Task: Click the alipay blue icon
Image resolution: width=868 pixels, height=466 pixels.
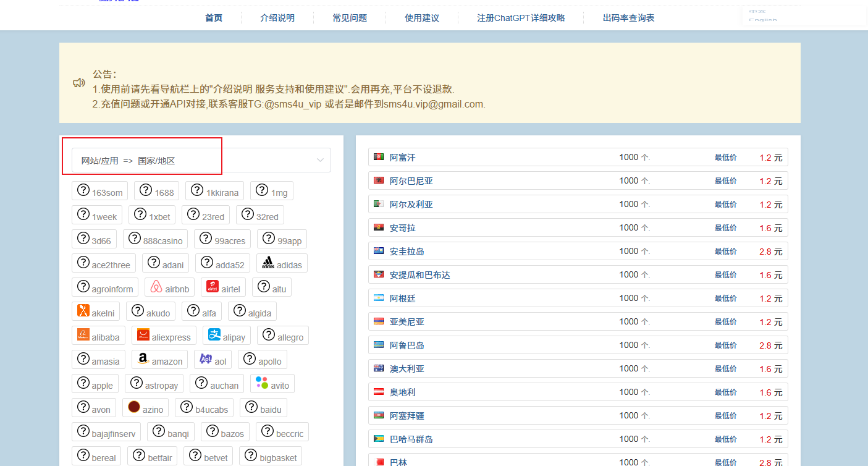Action: pyautogui.click(x=214, y=335)
